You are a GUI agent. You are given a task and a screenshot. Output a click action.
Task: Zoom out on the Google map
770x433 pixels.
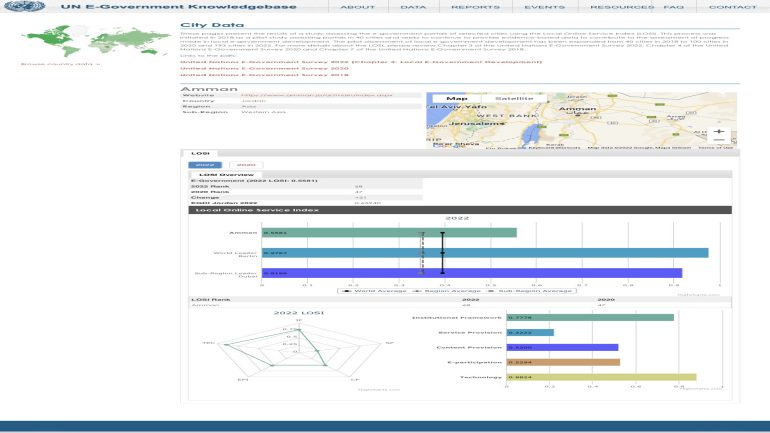(x=718, y=140)
